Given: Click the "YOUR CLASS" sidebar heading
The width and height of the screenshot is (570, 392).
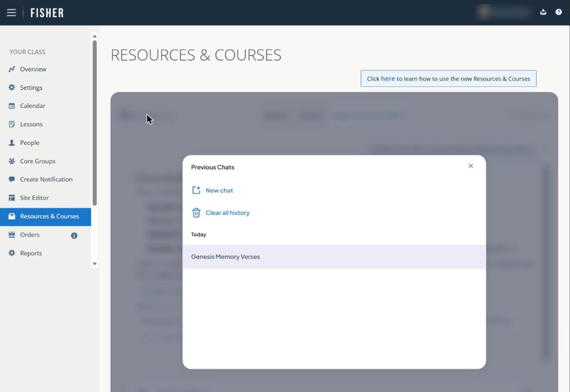Looking at the screenshot, I should [x=28, y=52].
